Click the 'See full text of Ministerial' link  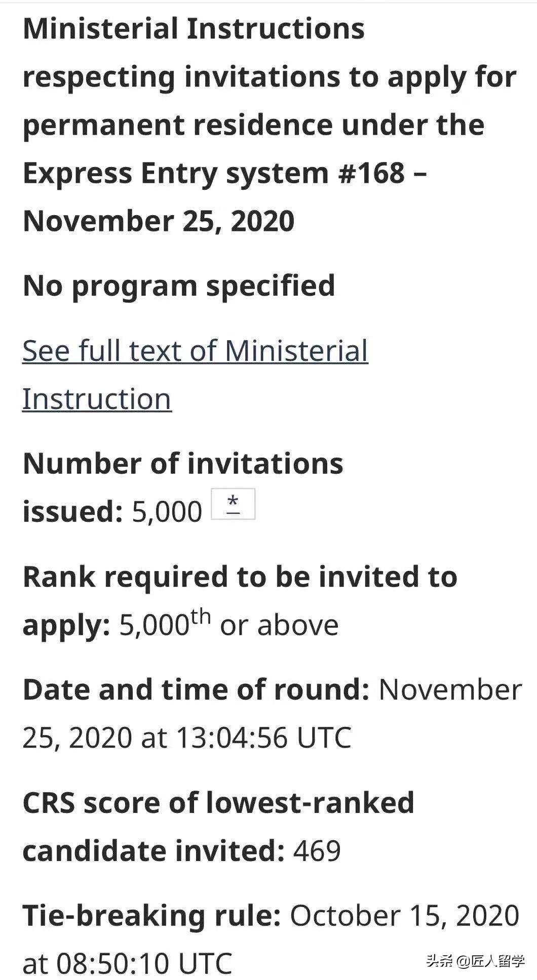[195, 351]
